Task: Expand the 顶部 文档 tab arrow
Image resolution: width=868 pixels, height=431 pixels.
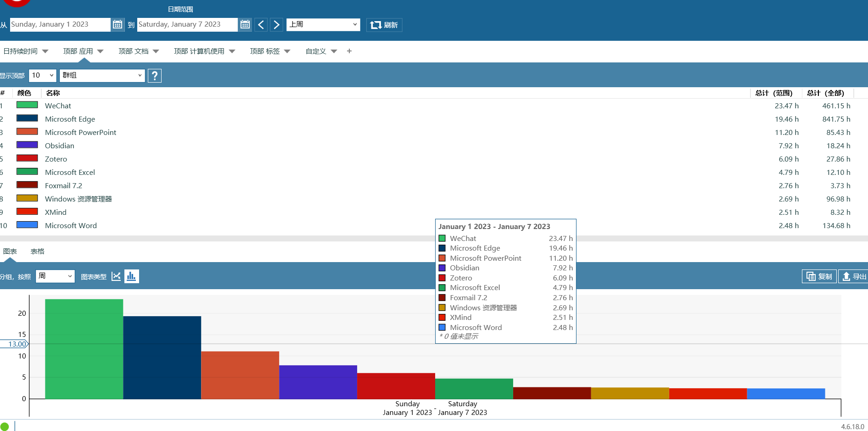Action: click(x=156, y=51)
